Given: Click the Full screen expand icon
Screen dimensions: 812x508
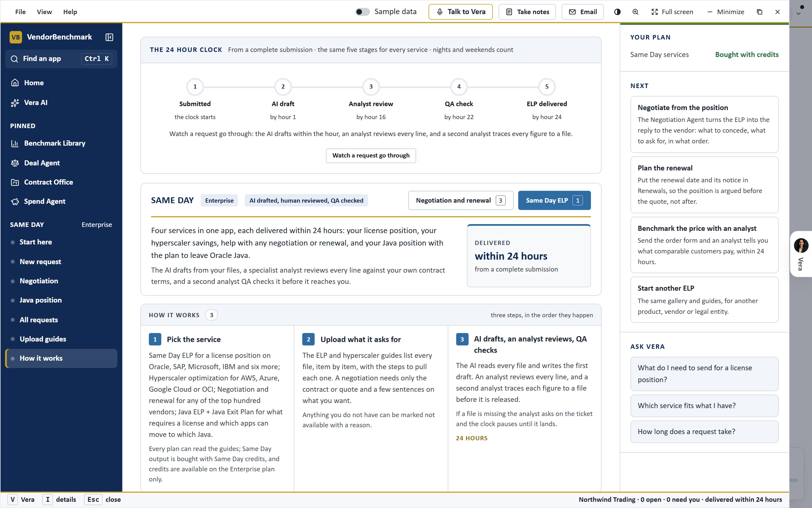Looking at the screenshot, I should click(x=654, y=12).
